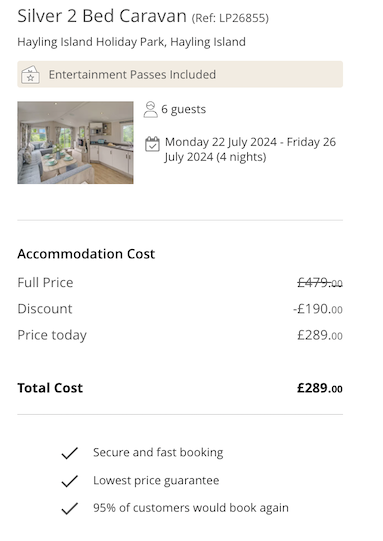383x541 pixels.
Task: Click checkmark beside 95% of customers
Action: pyautogui.click(x=70, y=509)
